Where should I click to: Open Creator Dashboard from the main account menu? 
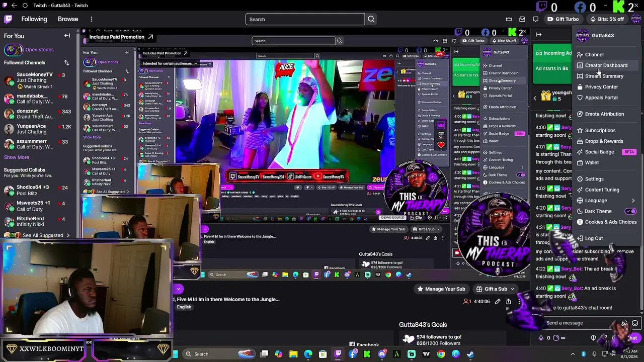(x=608, y=65)
